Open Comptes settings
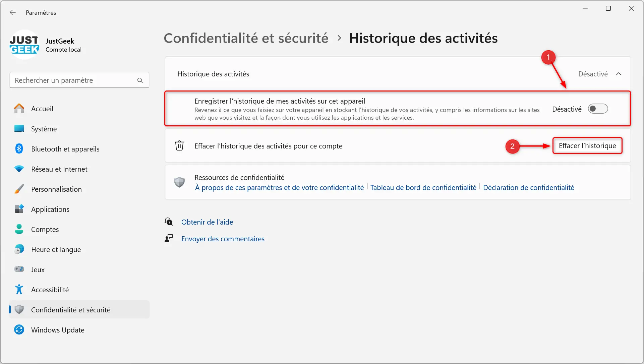644x364 pixels. click(79, 229)
